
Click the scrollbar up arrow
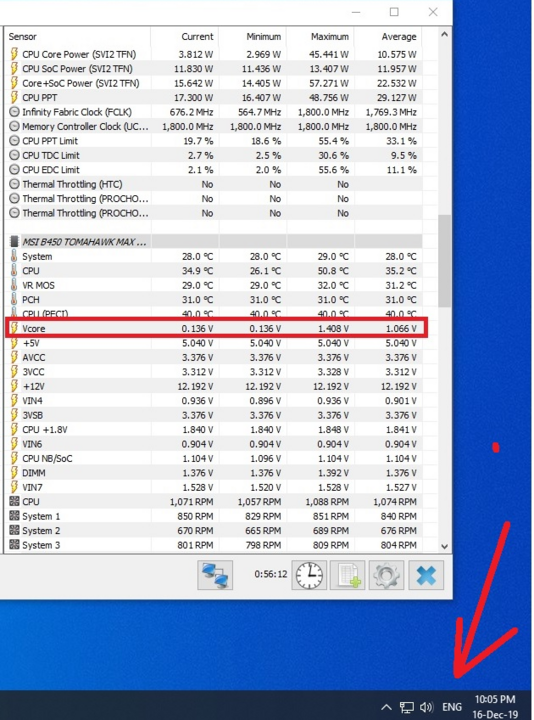pyautogui.click(x=444, y=34)
